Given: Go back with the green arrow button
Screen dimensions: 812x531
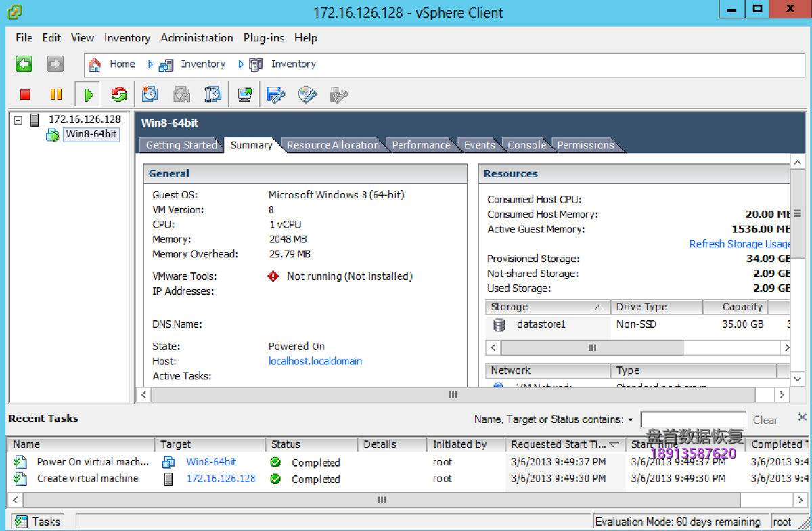Looking at the screenshot, I should click(x=24, y=64).
